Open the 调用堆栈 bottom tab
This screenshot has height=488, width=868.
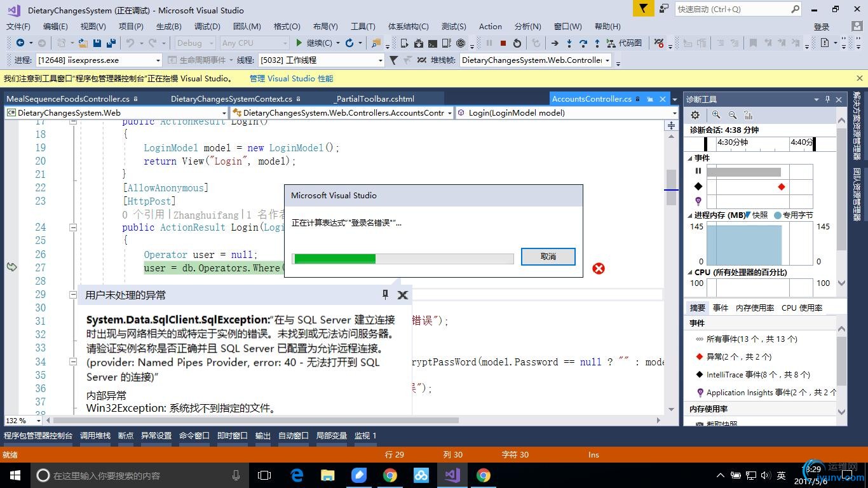click(95, 436)
